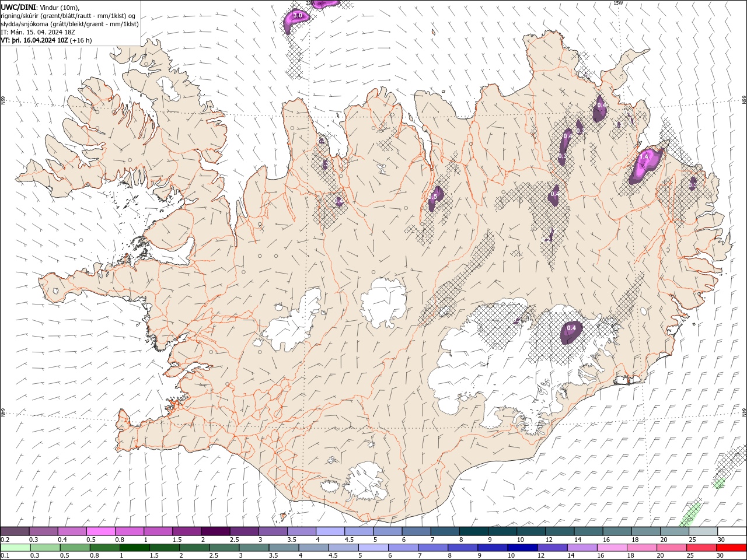Click the 'VT: þri. 16.04.2024 10Z (+16 h)' valid-time line

pyautogui.click(x=46, y=40)
